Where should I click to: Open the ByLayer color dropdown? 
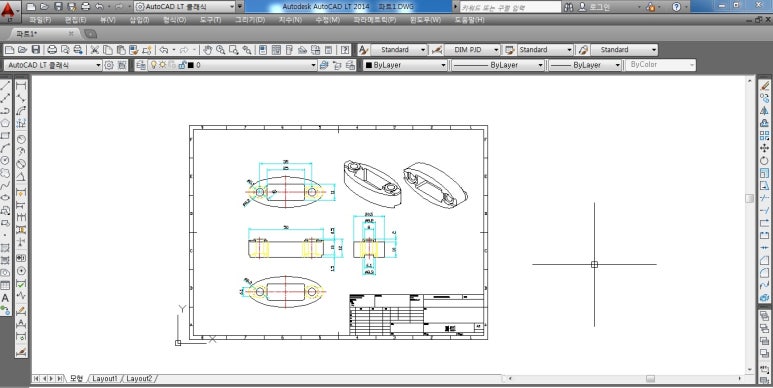coord(405,65)
